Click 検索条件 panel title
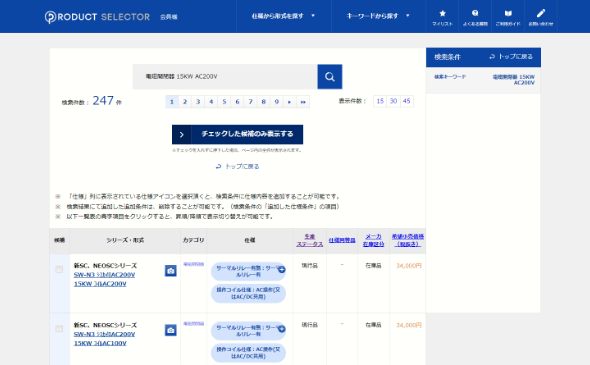This screenshot has height=365, width=590. point(447,57)
